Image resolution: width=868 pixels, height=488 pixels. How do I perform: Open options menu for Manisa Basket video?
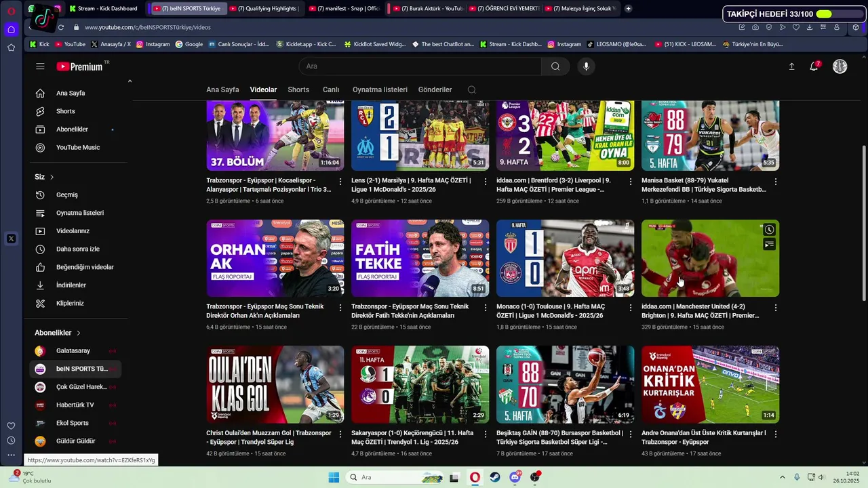click(776, 182)
